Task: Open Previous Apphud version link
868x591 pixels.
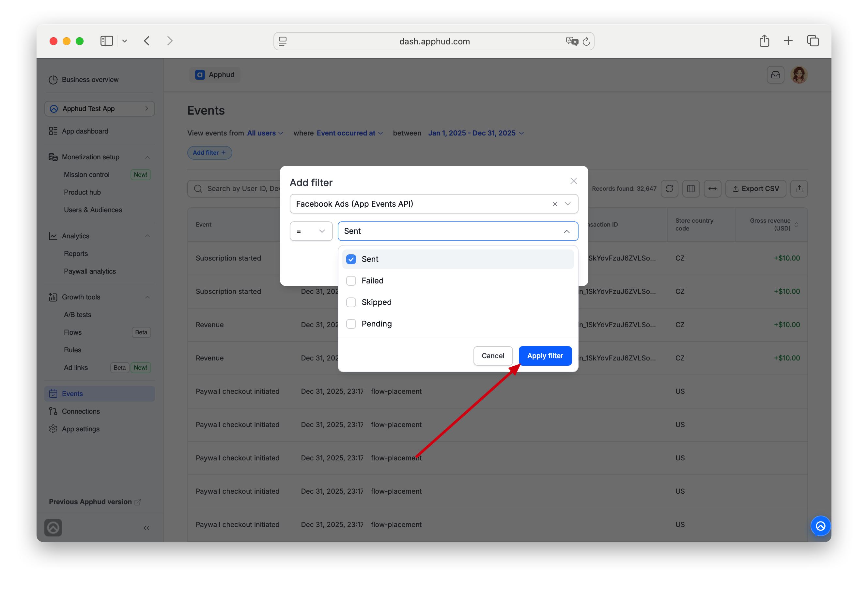Action: click(x=95, y=502)
